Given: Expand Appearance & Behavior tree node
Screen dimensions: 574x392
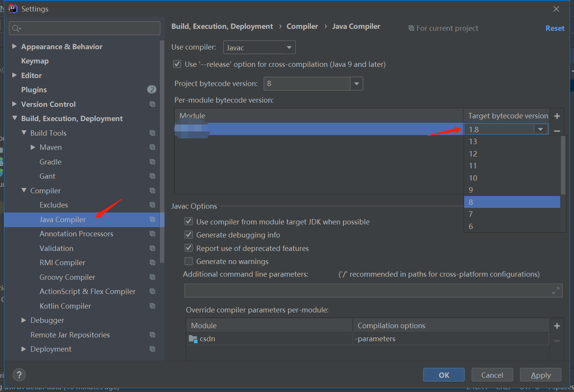Looking at the screenshot, I should pos(14,47).
